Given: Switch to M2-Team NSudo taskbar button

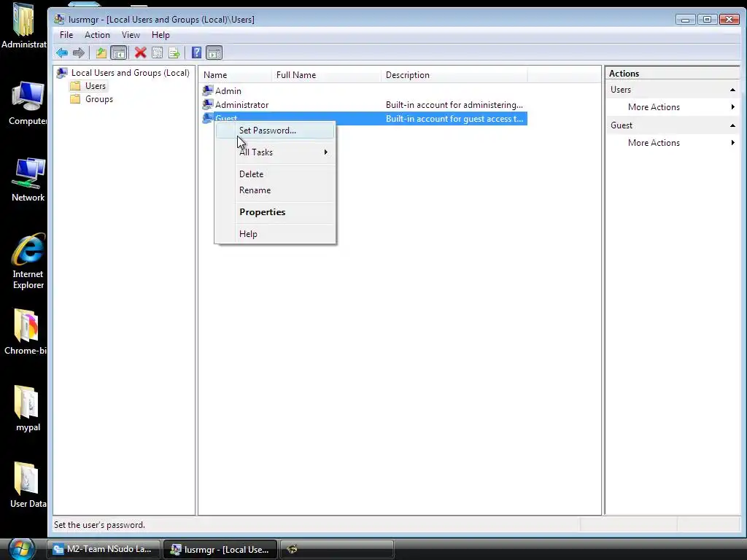Looking at the screenshot, I should pos(104,549).
